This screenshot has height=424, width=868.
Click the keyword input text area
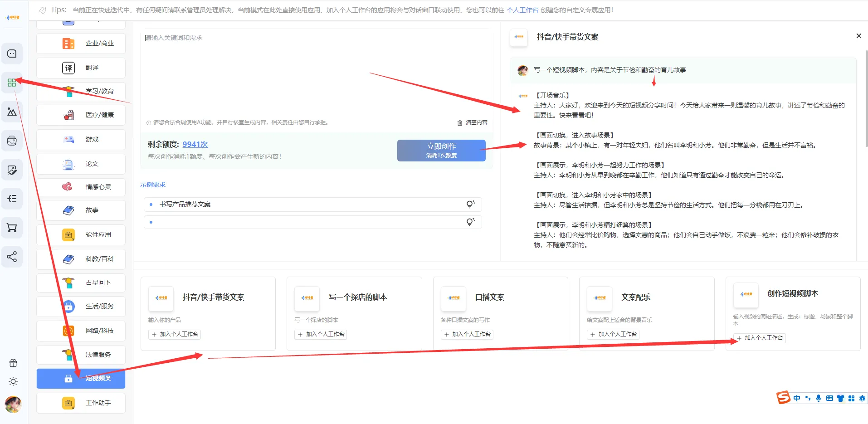(x=316, y=73)
